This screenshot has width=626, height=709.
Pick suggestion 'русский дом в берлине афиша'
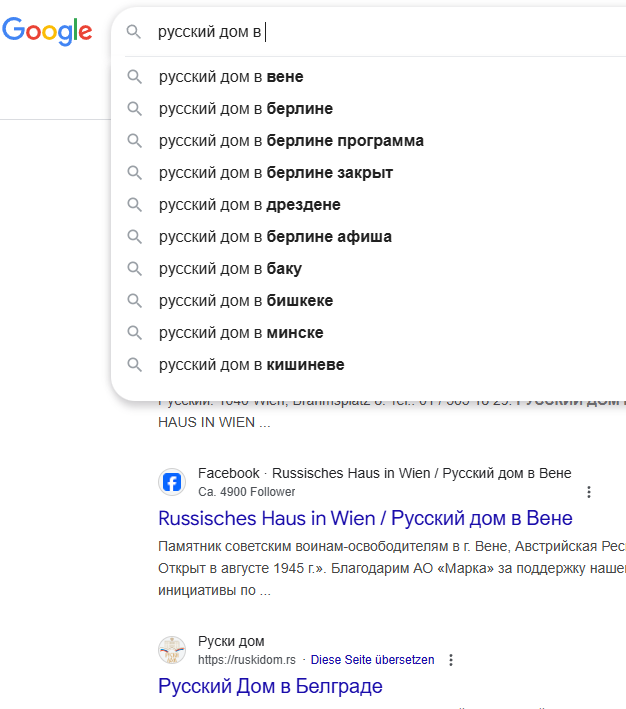coord(275,237)
